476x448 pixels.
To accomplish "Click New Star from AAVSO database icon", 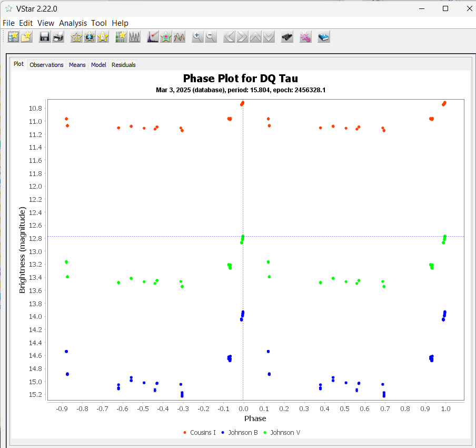I will (x=13, y=37).
